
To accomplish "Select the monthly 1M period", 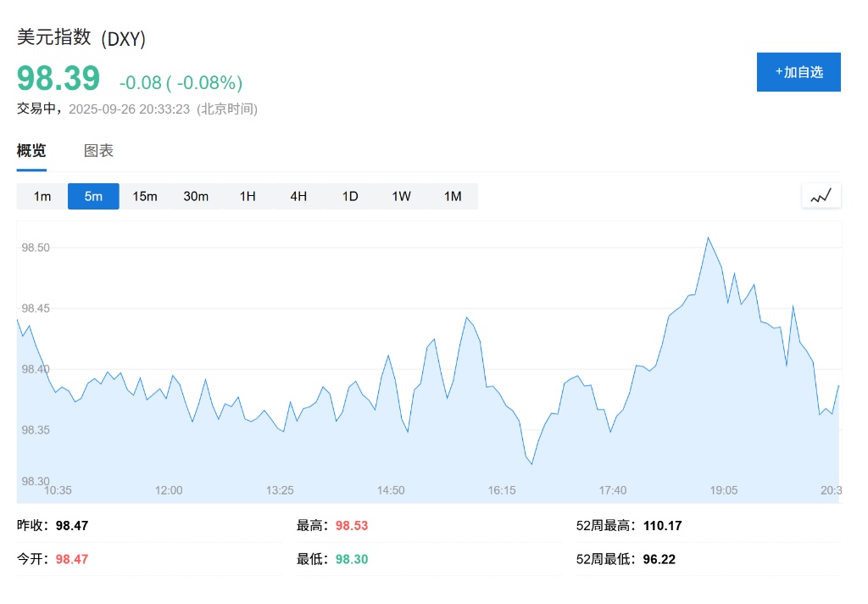I will [453, 196].
